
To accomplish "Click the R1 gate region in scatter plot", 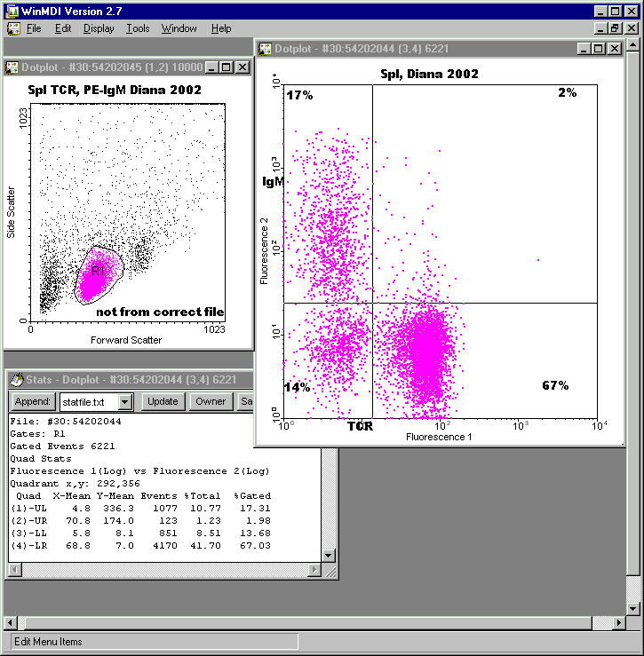I will (97, 272).
